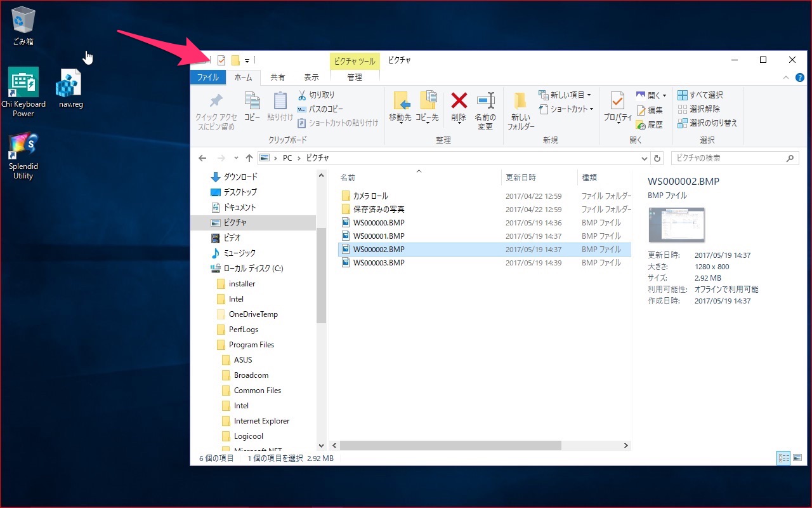Open Splendid Utility desktop shortcut
The width and height of the screenshot is (812, 508).
point(23,156)
